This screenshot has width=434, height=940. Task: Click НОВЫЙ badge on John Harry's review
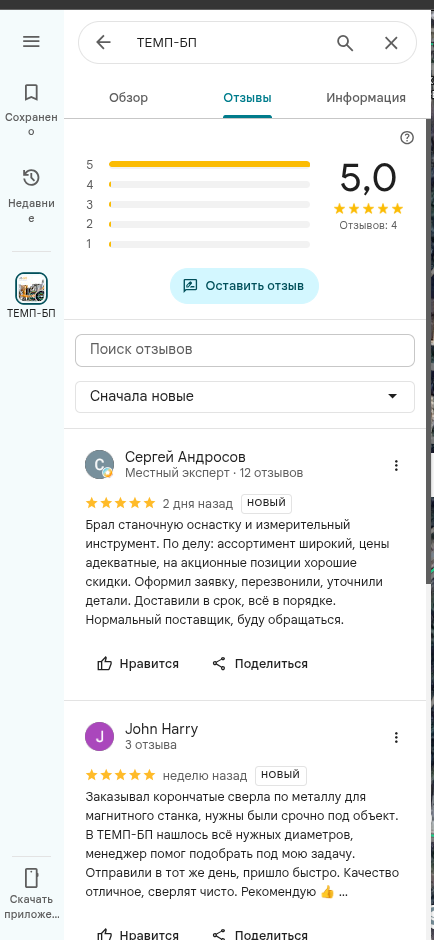point(281,775)
